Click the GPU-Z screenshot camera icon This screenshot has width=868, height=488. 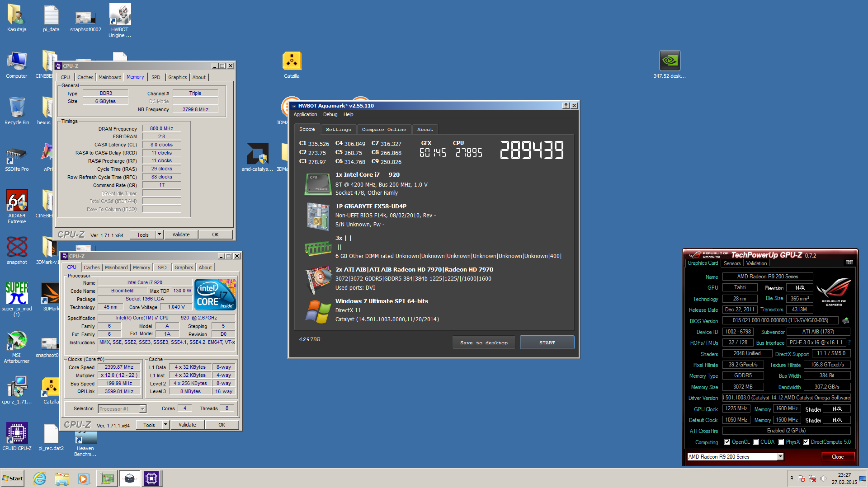tap(849, 263)
